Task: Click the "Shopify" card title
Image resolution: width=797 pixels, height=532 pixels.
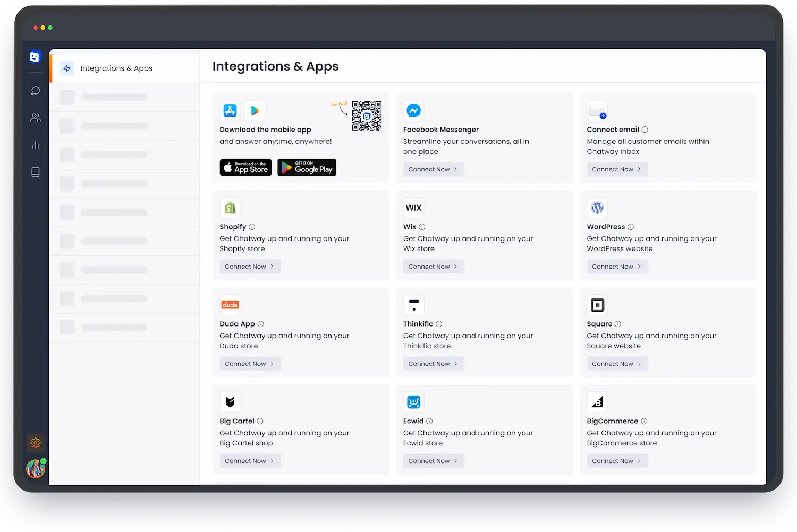Action: tap(233, 227)
